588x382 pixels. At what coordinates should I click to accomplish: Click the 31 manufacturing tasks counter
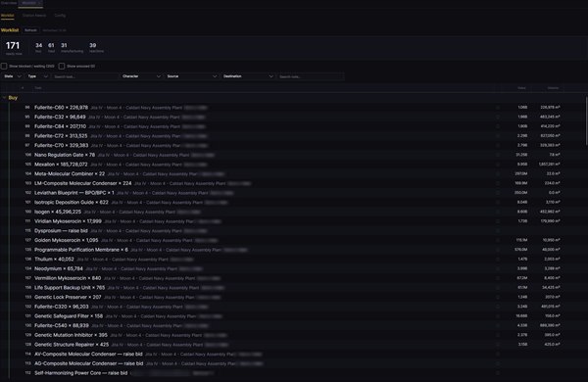tap(72, 47)
